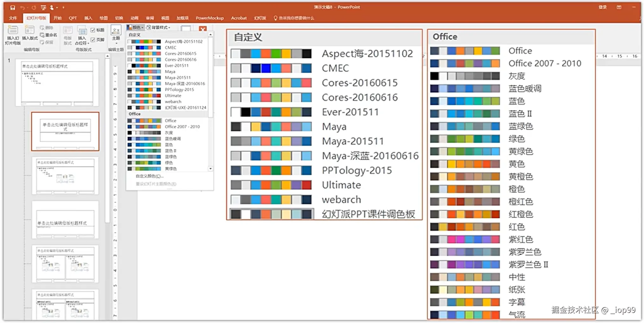Click the 登录 sign-in button
This screenshot has height=323, width=644.
pos(603,7)
